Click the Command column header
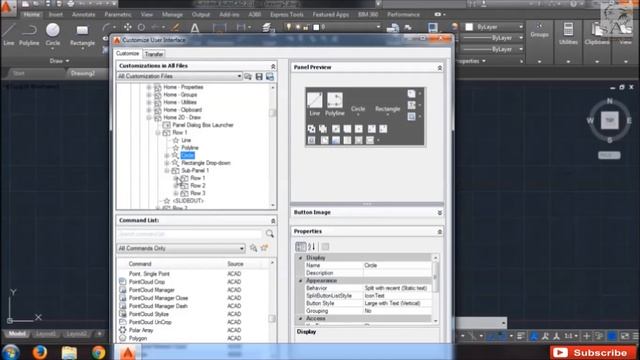The height and width of the screenshot is (360, 640). (x=140, y=264)
